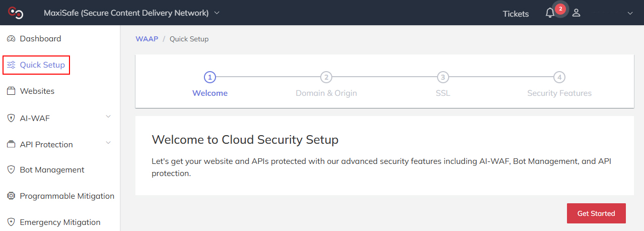The width and height of the screenshot is (644, 231).
Task: Click the user profile icon
Action: click(577, 13)
